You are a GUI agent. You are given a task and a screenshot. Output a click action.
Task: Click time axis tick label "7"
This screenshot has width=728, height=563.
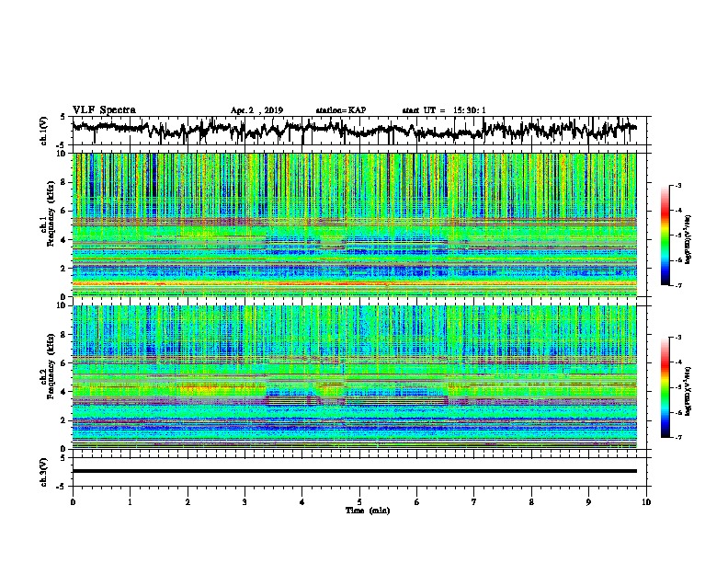coord(474,502)
